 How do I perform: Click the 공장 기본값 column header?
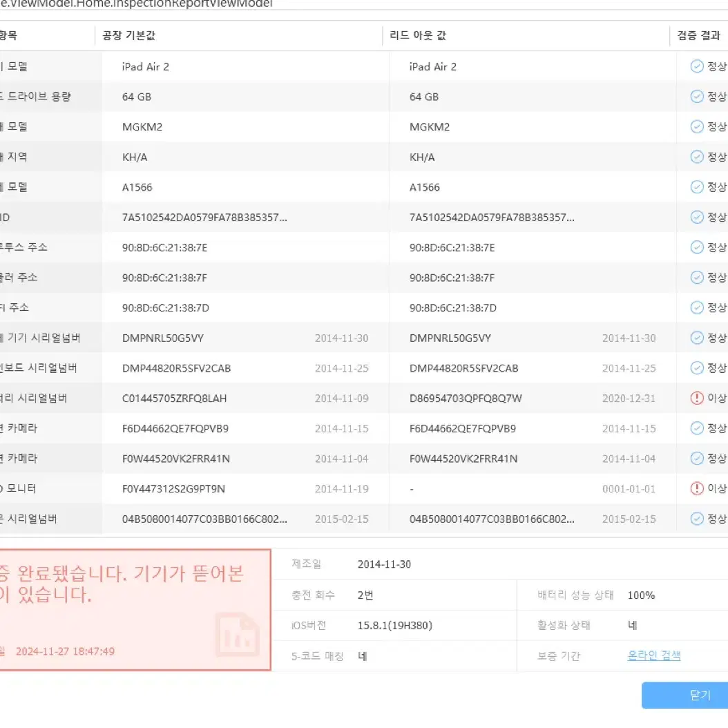128,36
